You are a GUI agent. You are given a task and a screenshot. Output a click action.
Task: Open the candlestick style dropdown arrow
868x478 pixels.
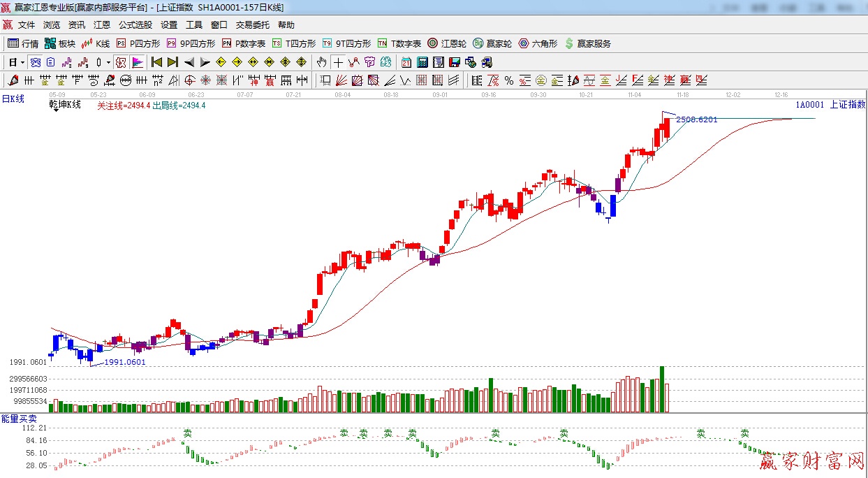click(109, 62)
